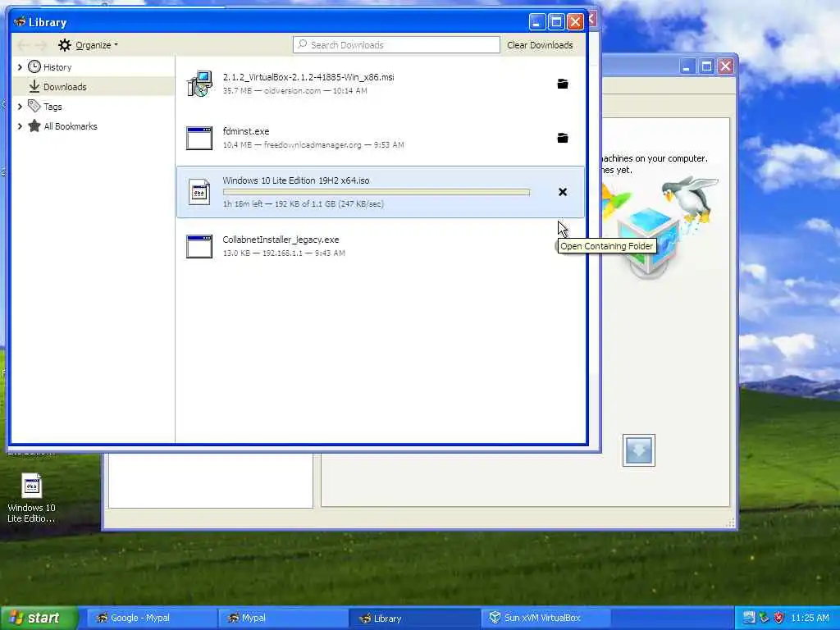840x630 pixels.
Task: Close the Library window
Action: click(575, 22)
